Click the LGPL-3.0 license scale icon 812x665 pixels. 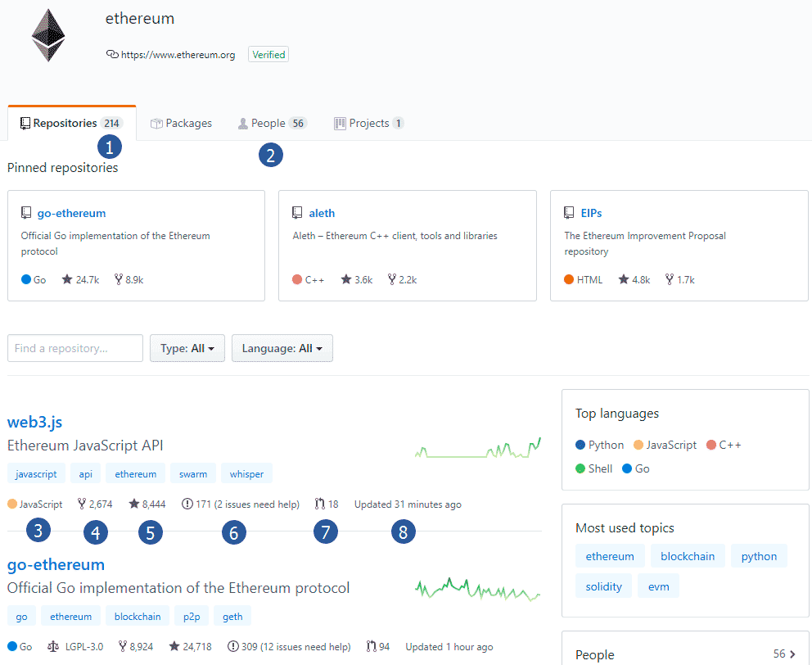[x=53, y=646]
